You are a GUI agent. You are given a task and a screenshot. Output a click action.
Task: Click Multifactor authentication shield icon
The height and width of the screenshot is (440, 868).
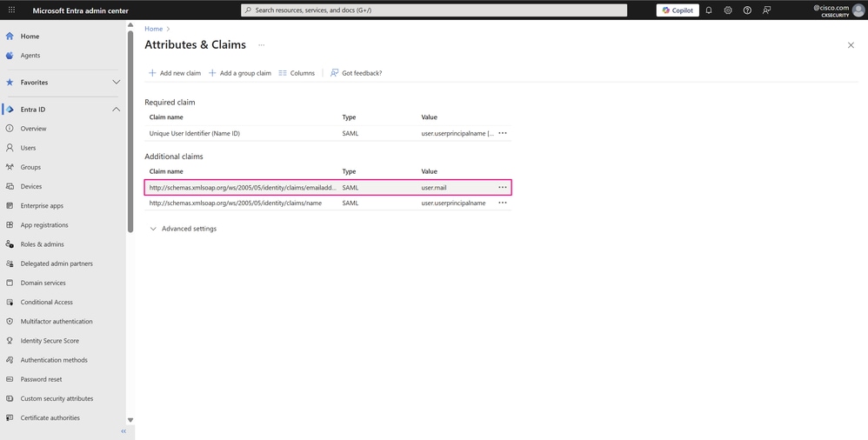coord(10,321)
